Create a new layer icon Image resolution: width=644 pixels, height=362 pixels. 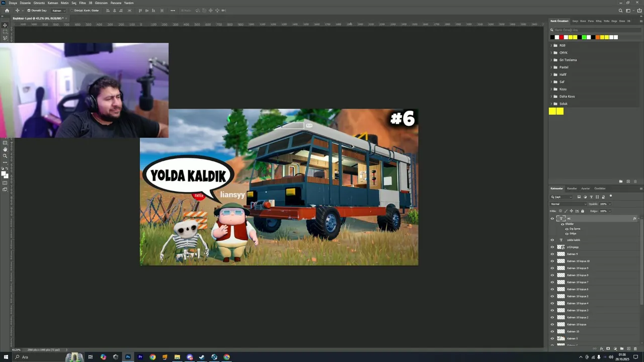click(629, 348)
